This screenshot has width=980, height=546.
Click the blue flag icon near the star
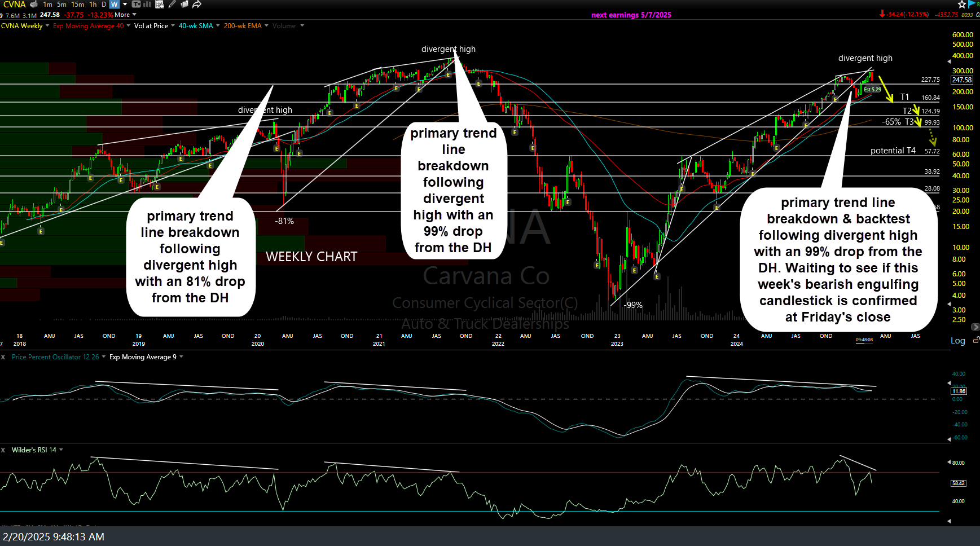coord(972,4)
